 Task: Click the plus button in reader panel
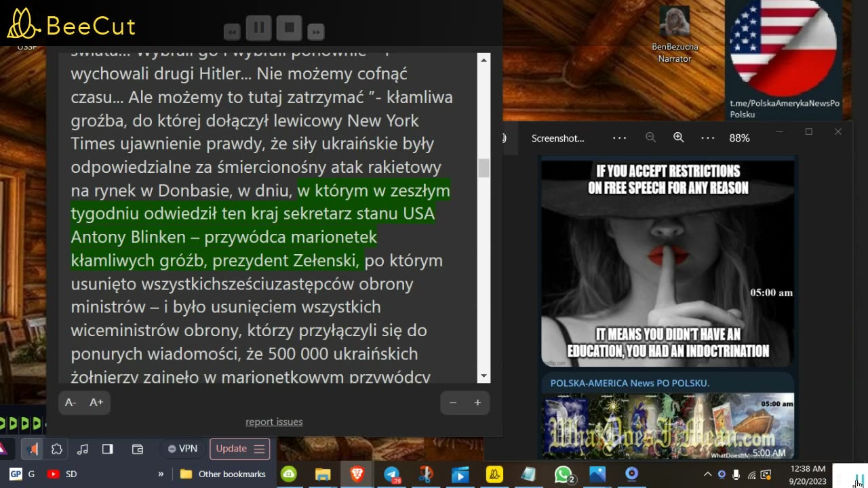[x=477, y=403]
